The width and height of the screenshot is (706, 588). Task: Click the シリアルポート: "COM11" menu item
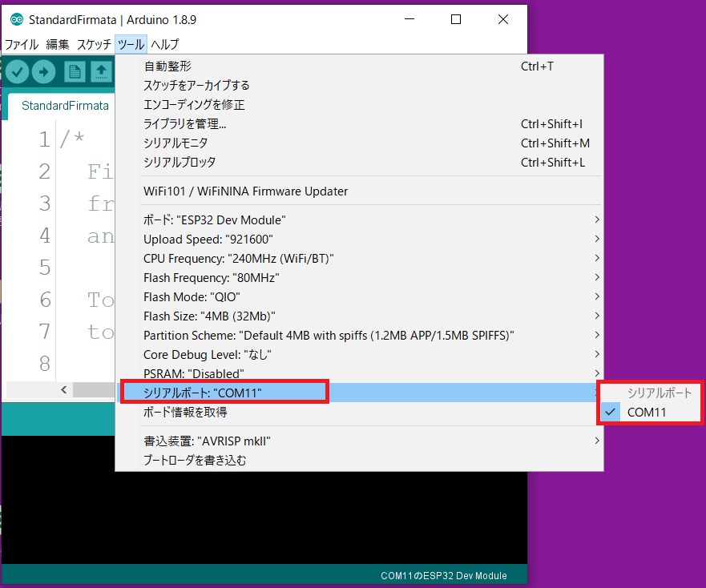(359, 393)
